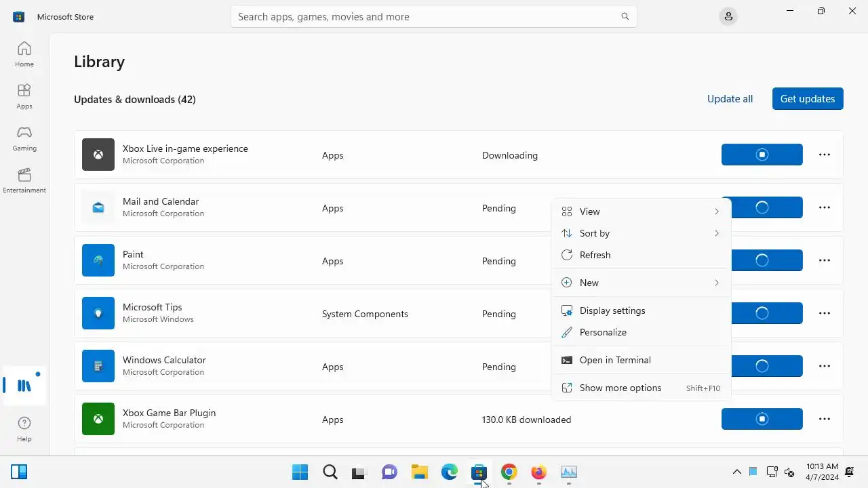Click the Microsoft Store taskbar icon
The width and height of the screenshot is (868, 488).
coord(479,472)
